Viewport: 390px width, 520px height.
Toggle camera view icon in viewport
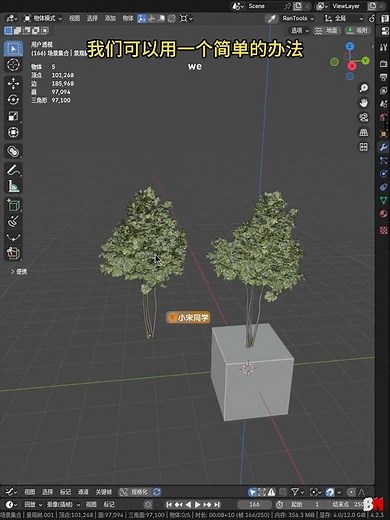click(x=363, y=118)
